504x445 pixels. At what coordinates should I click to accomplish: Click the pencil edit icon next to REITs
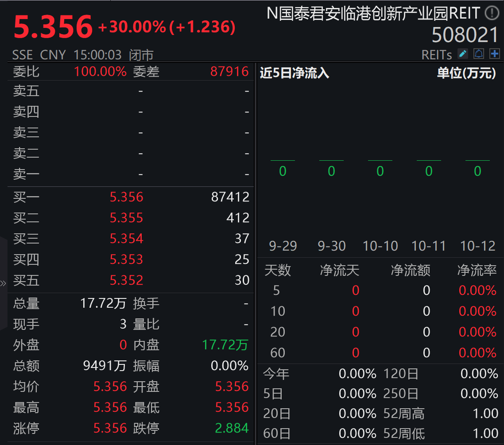tap(462, 54)
